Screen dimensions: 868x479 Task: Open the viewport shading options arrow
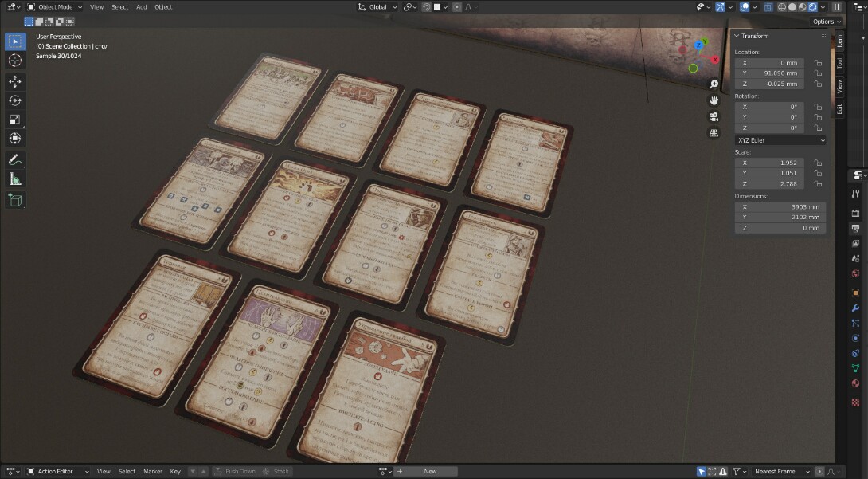click(x=823, y=7)
